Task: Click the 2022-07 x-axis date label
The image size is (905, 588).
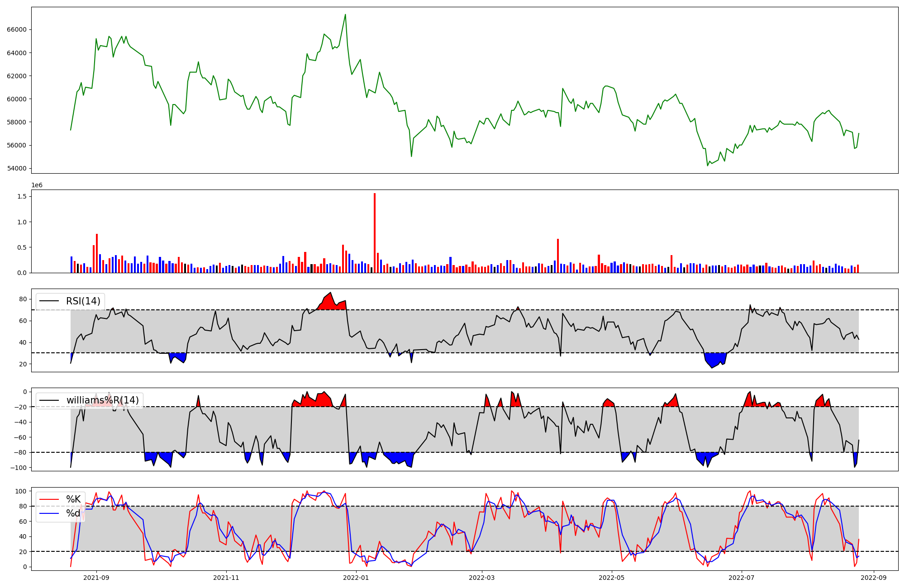Action: [x=742, y=577]
